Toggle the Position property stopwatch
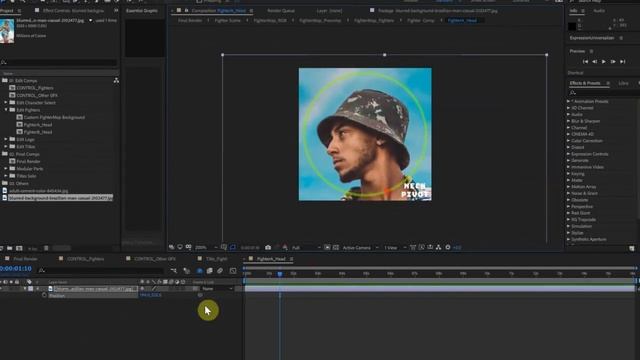The height and width of the screenshot is (360, 640). pos(44,295)
